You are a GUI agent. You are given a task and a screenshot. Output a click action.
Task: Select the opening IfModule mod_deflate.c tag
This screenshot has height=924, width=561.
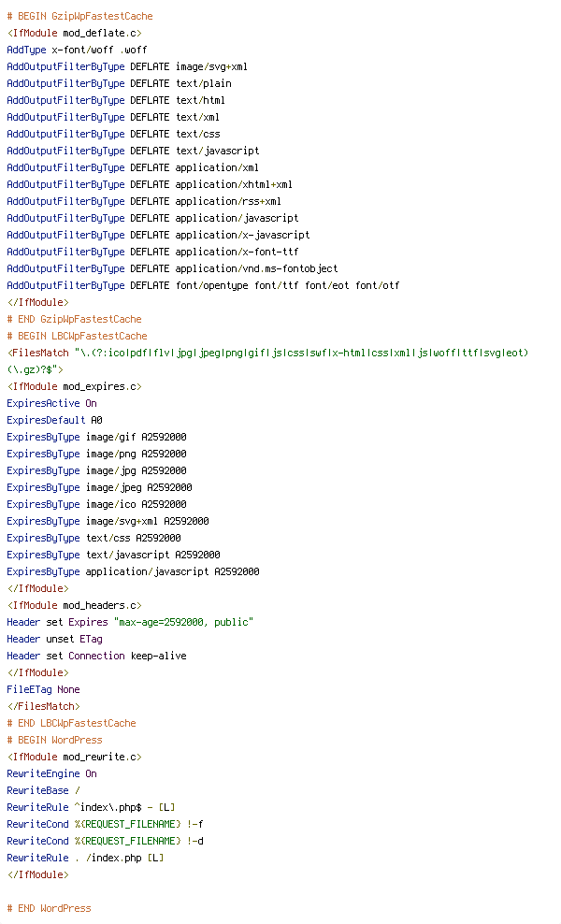tap(74, 33)
